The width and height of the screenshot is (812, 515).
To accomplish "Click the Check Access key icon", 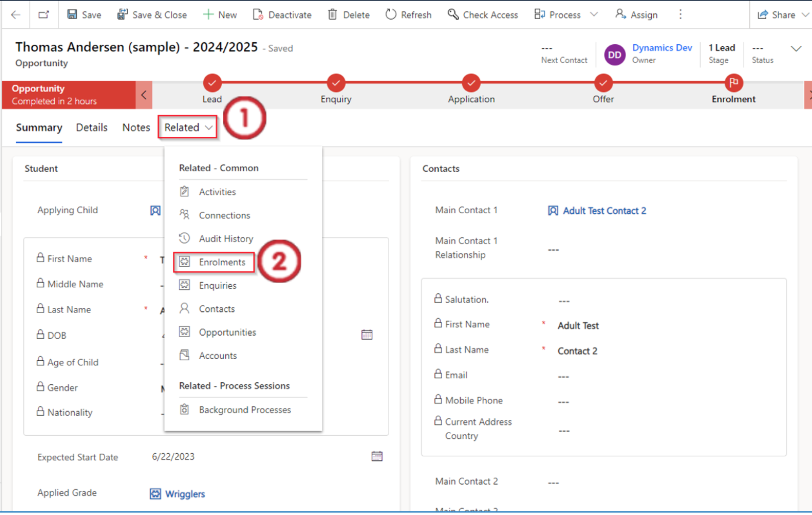I will click(x=453, y=15).
